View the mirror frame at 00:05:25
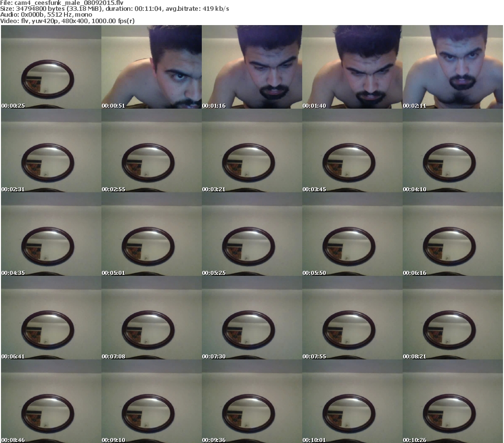The image size is (504, 443). (x=252, y=234)
